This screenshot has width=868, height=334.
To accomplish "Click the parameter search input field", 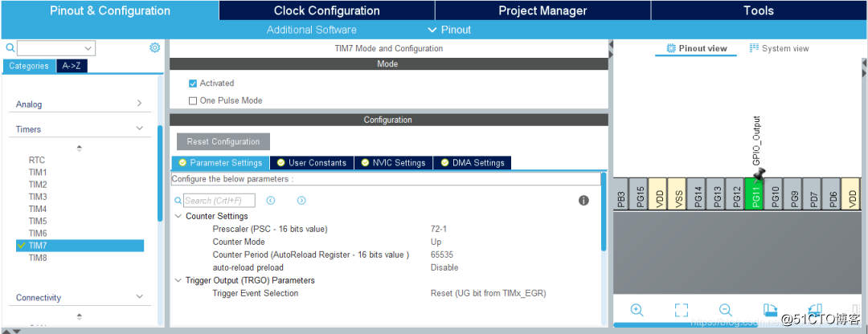I will point(219,201).
